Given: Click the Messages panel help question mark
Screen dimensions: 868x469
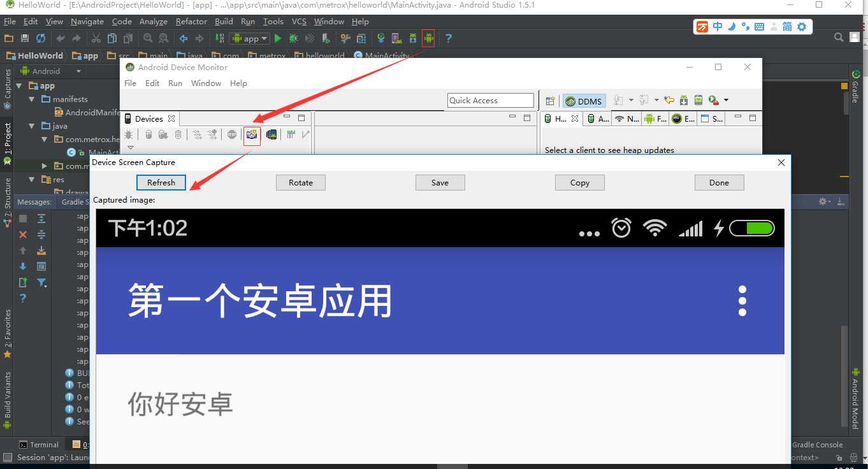Looking at the screenshot, I should pos(23,298).
